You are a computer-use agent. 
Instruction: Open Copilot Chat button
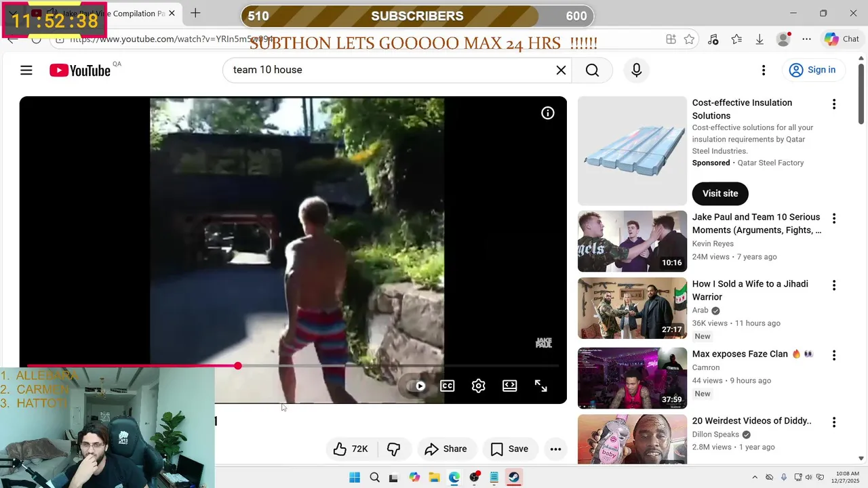[x=842, y=39]
